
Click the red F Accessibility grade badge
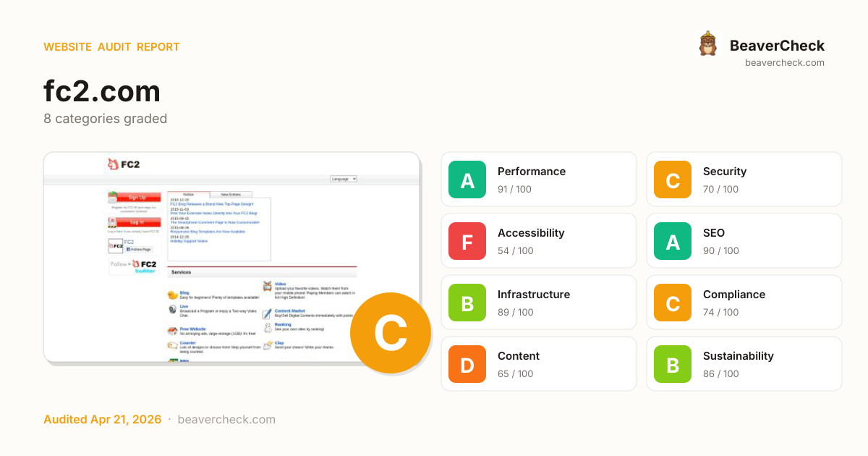(467, 241)
